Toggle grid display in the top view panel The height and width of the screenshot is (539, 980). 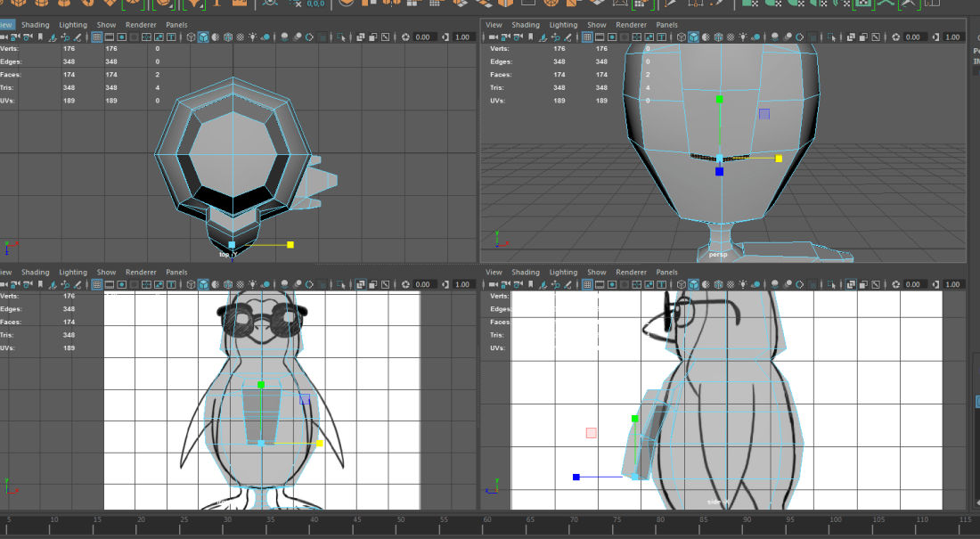tap(96, 37)
